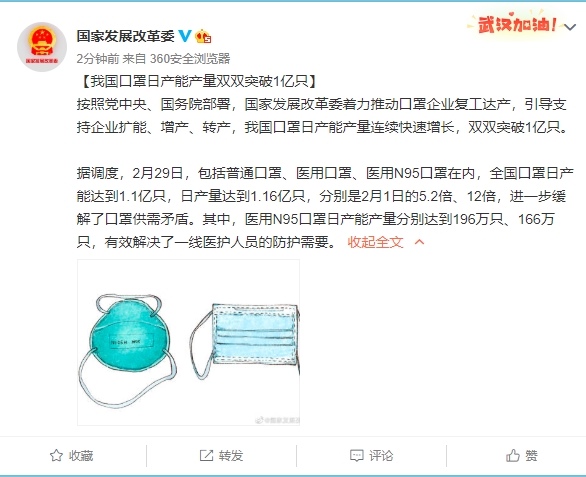Image resolution: width=586 pixels, height=477 pixels.
Task: Favorite the post via 收藏 label
Action: pyautogui.click(x=81, y=456)
